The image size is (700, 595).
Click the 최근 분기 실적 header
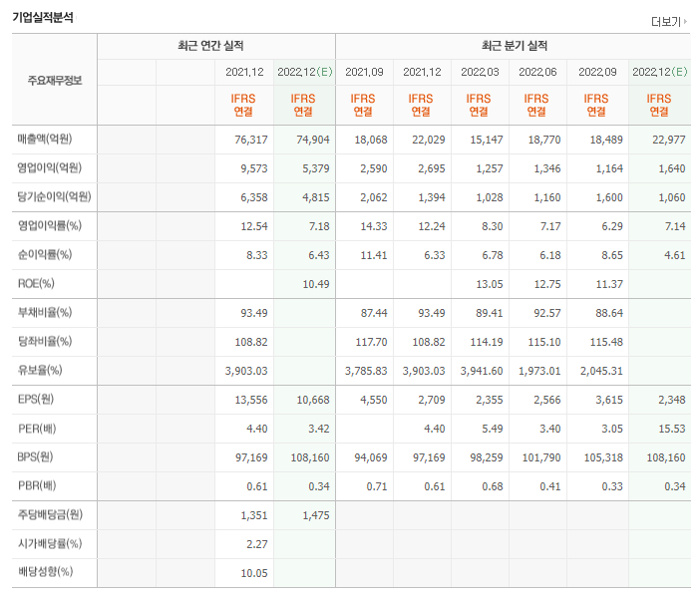(x=515, y=46)
